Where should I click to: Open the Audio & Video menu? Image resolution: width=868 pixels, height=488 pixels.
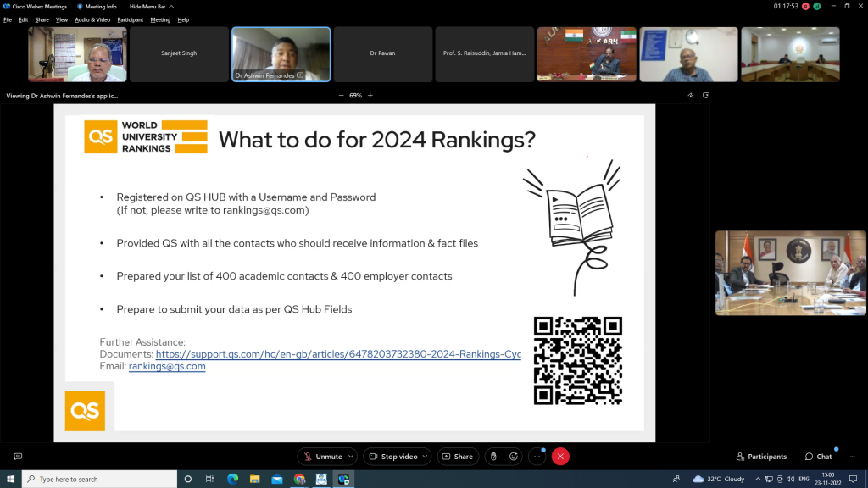(92, 20)
